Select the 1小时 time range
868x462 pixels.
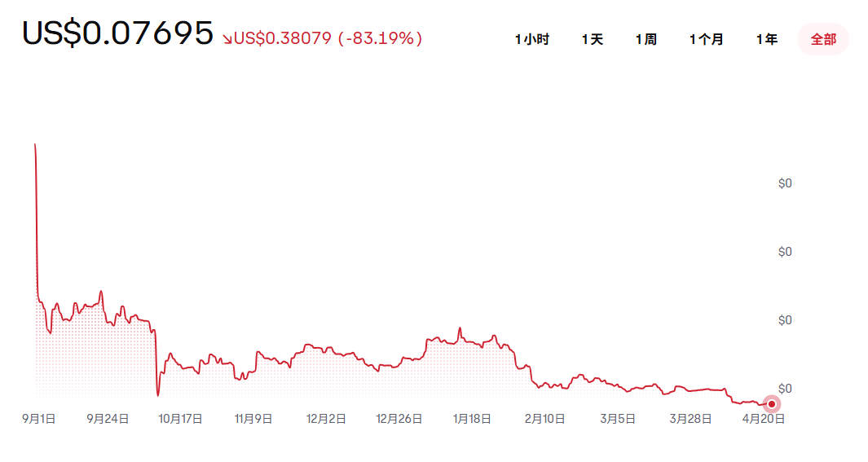point(532,39)
